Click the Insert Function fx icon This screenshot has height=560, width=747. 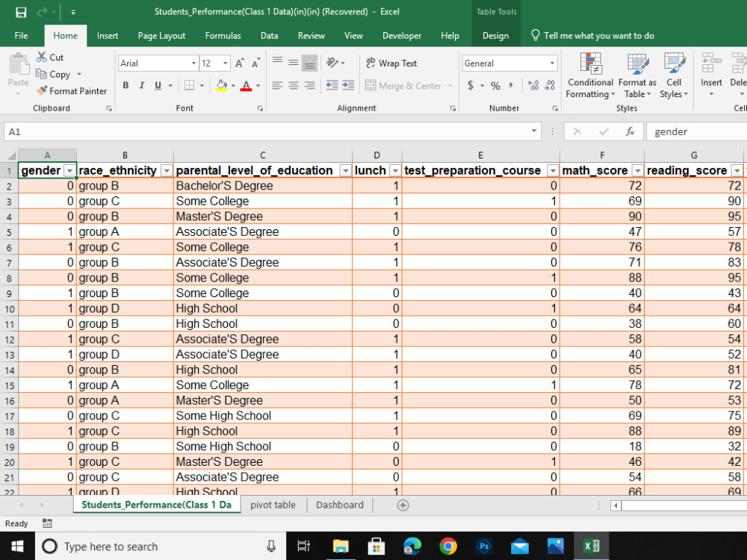tap(630, 131)
